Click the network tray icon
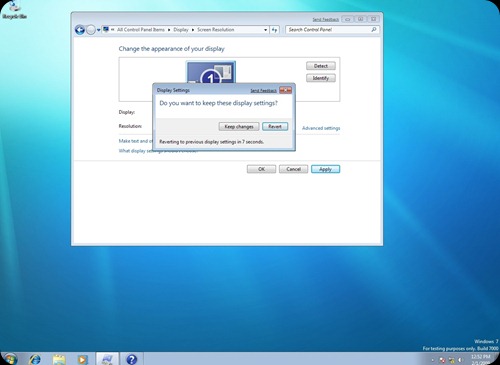This screenshot has height=365, width=500. click(452, 360)
